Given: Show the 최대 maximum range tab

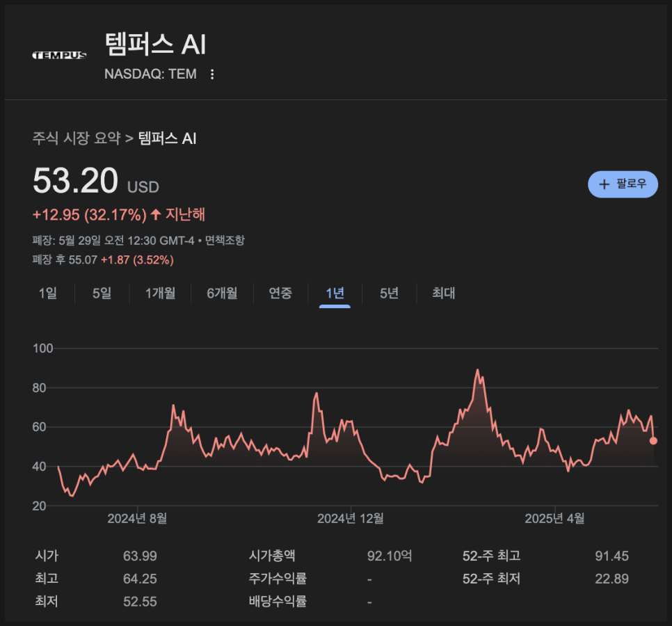Looking at the screenshot, I should [444, 293].
